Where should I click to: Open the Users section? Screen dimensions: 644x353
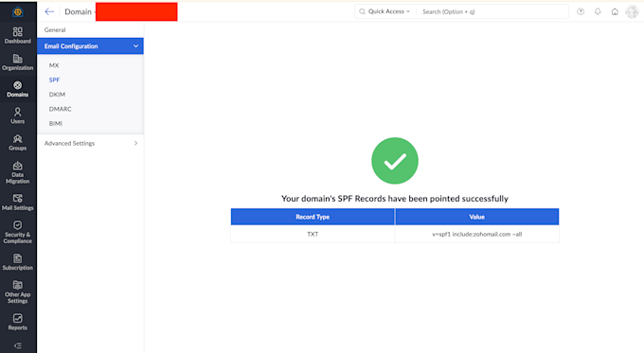pos(18,115)
